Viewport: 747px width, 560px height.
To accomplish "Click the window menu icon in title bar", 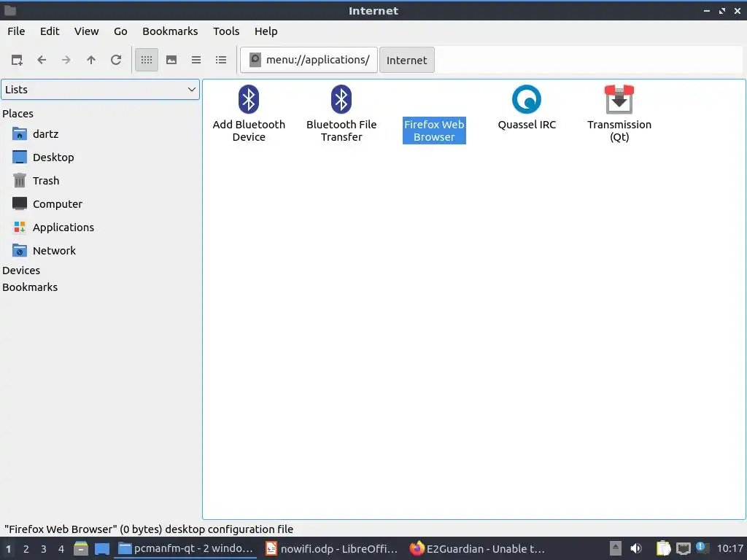I will (10, 10).
